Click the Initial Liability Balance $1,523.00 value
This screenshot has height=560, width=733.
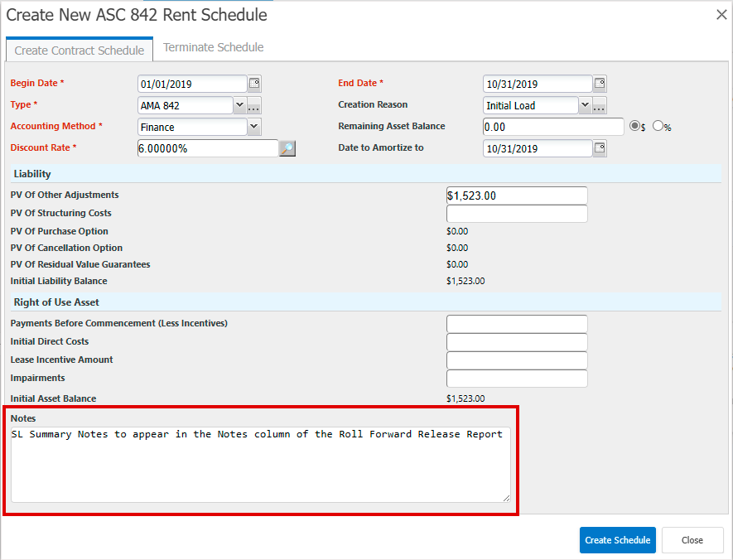465,281
